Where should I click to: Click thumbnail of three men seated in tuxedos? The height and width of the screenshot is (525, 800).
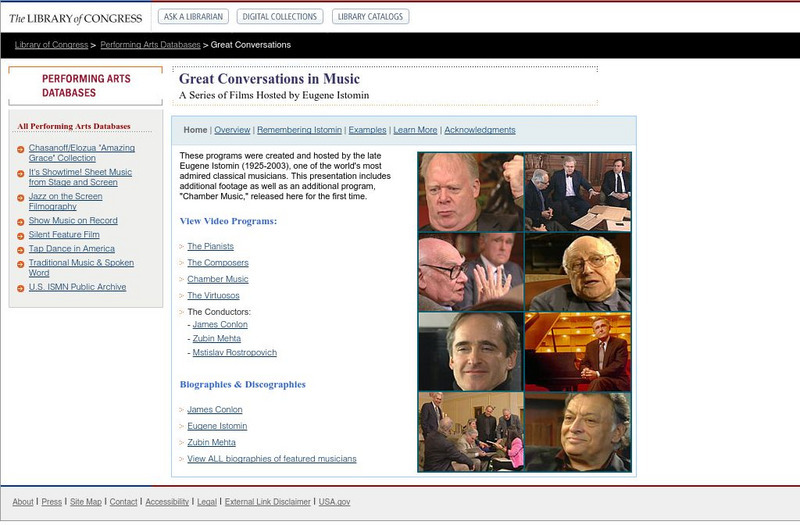[x=578, y=192]
